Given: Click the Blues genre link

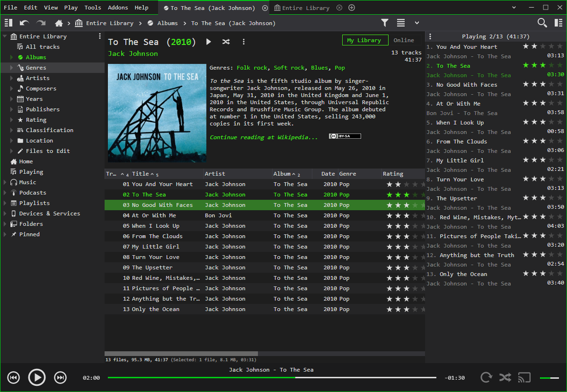Looking at the screenshot, I should (319, 68).
